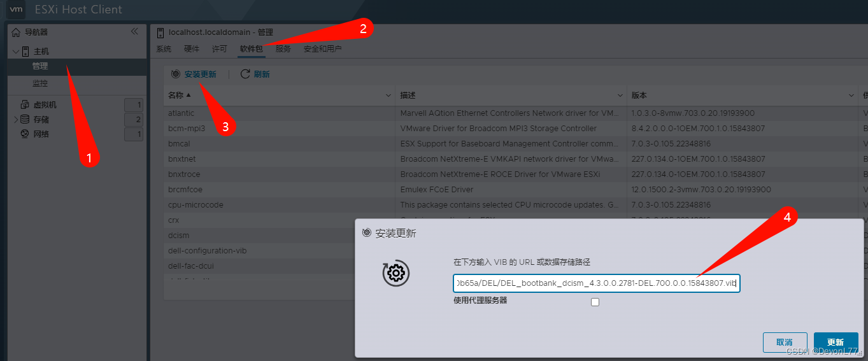Image resolution: width=868 pixels, height=361 pixels.
Task: Select the bnxtroce package row
Action: 515,174
